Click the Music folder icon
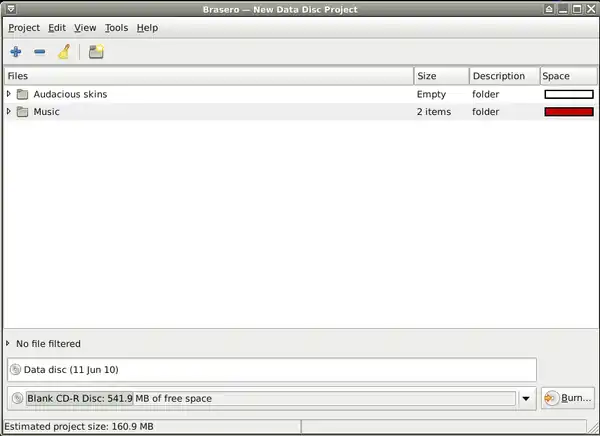The image size is (600, 436). click(x=23, y=112)
